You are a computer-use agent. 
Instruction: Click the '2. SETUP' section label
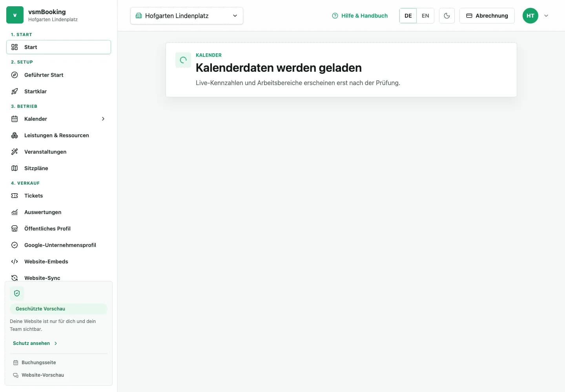click(22, 62)
